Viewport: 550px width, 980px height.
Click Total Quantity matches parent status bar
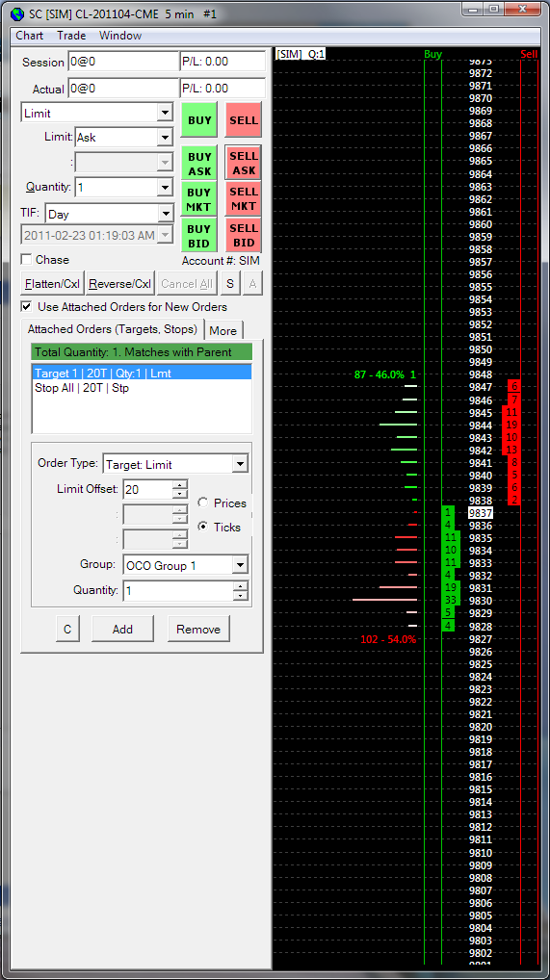(x=142, y=352)
